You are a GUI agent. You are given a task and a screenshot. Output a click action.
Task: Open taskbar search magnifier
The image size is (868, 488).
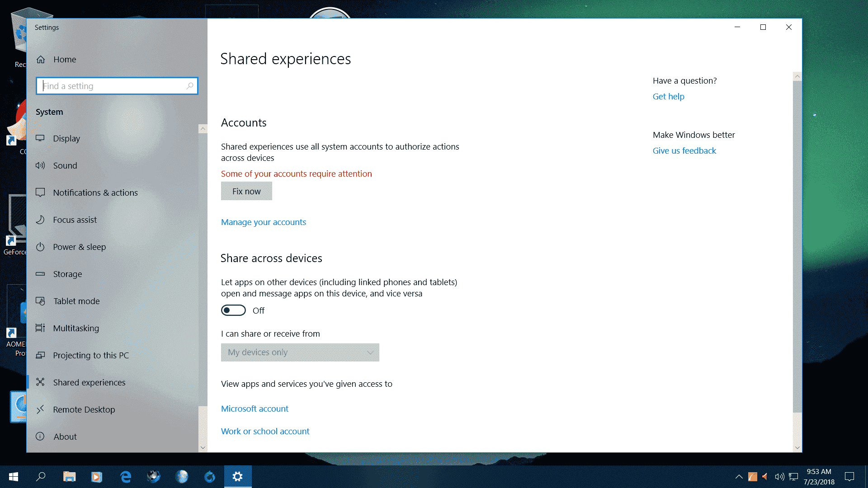point(41,477)
